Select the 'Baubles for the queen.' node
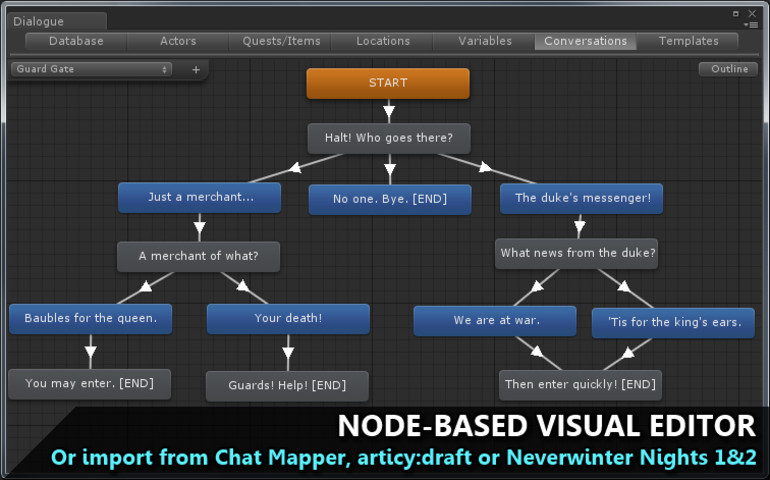 [91, 319]
